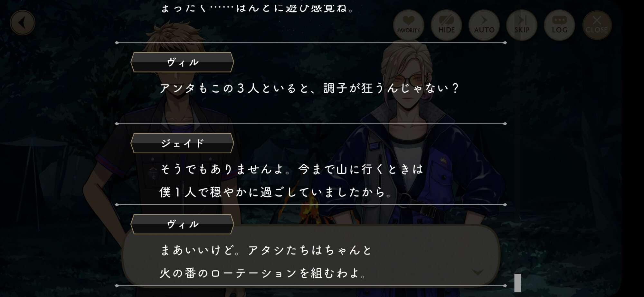The image size is (644, 297).
Task: Click the line そうでもありませんよ
Action: [291, 169]
